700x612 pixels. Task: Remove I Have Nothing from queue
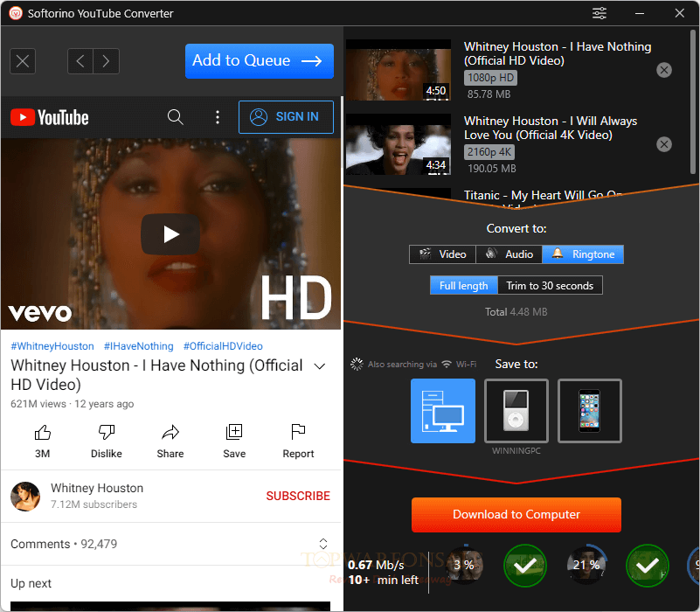pyautogui.click(x=664, y=70)
